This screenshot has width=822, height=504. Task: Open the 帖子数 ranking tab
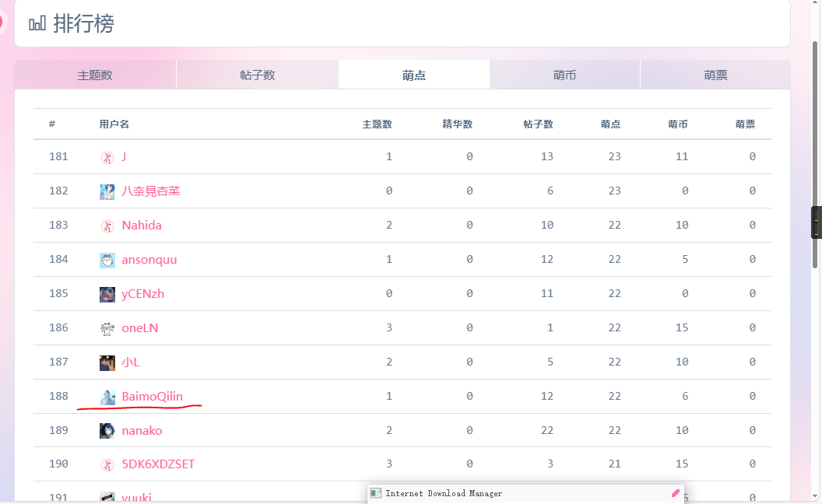pyautogui.click(x=258, y=75)
